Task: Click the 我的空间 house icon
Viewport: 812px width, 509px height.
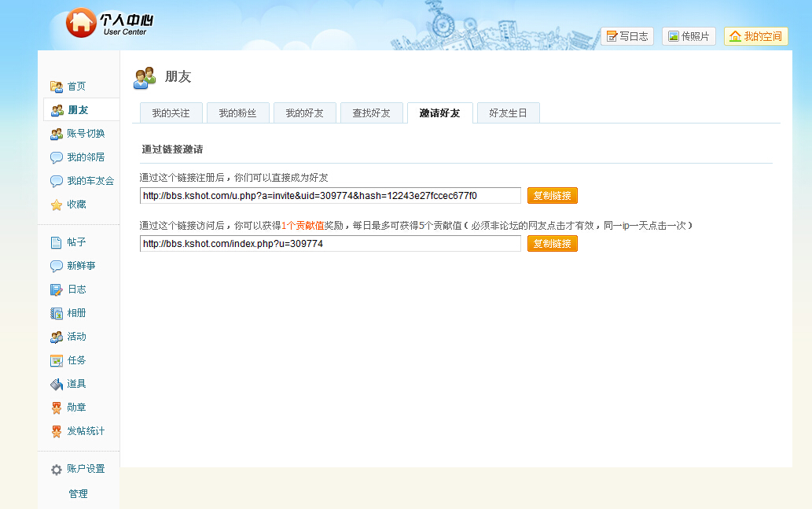Action: pyautogui.click(x=735, y=36)
